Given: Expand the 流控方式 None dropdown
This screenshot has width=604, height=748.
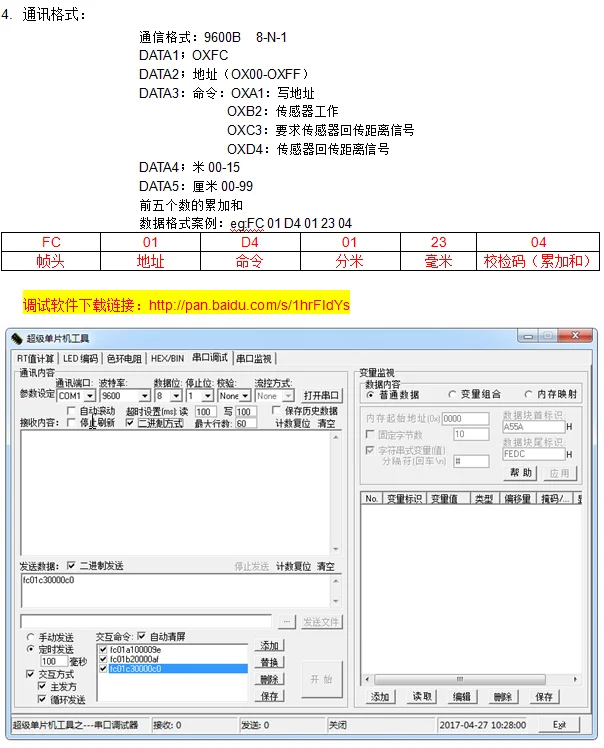Looking at the screenshot, I should tap(288, 396).
